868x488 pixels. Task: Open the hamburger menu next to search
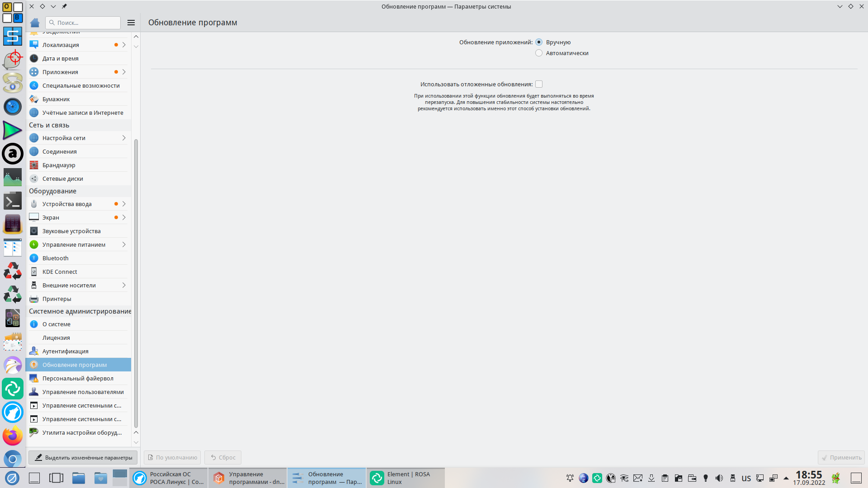pos(131,23)
